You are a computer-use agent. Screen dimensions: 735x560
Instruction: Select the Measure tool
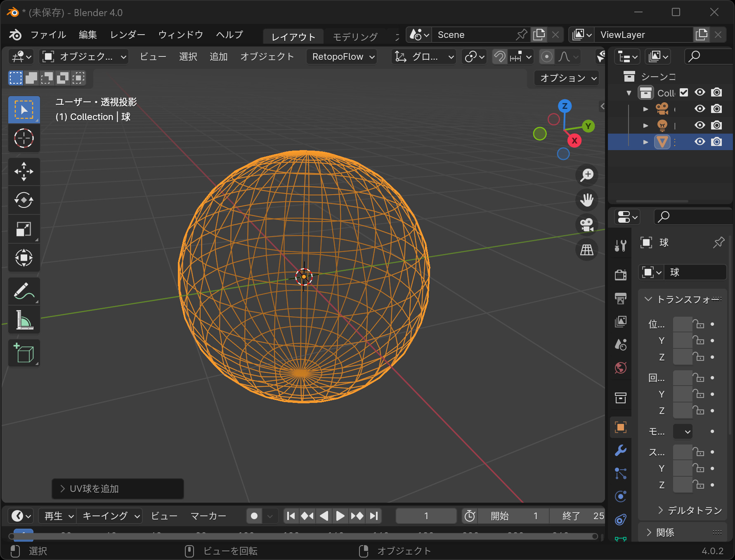24,320
